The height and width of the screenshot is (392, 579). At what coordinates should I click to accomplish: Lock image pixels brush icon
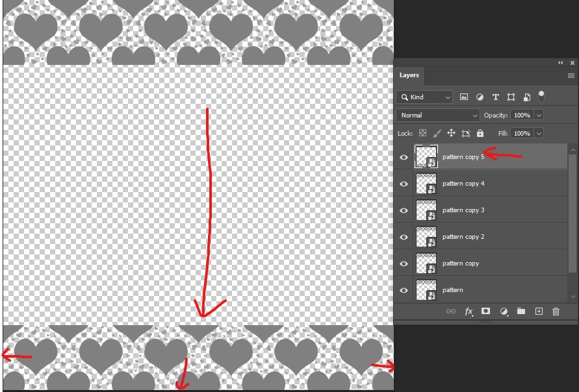(x=437, y=133)
